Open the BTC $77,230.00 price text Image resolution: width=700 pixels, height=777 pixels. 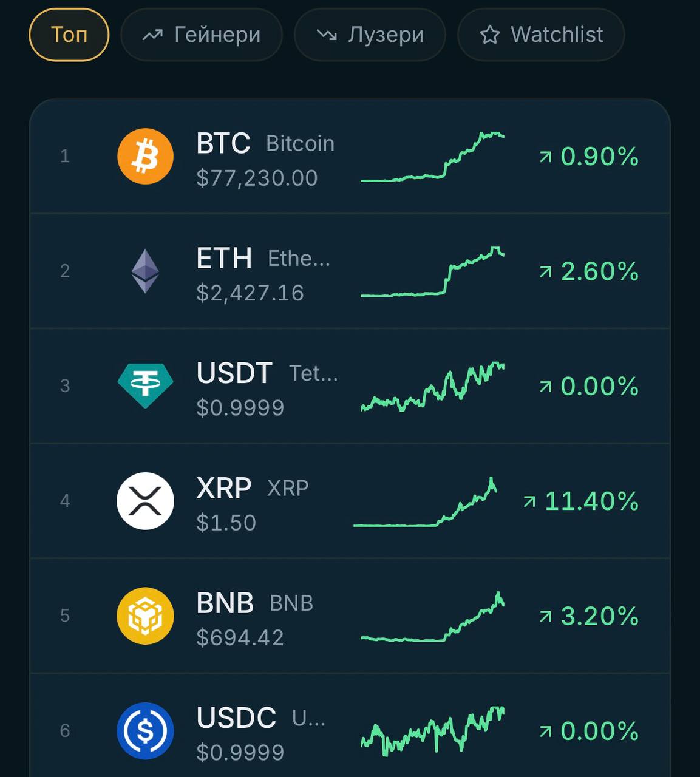(257, 178)
